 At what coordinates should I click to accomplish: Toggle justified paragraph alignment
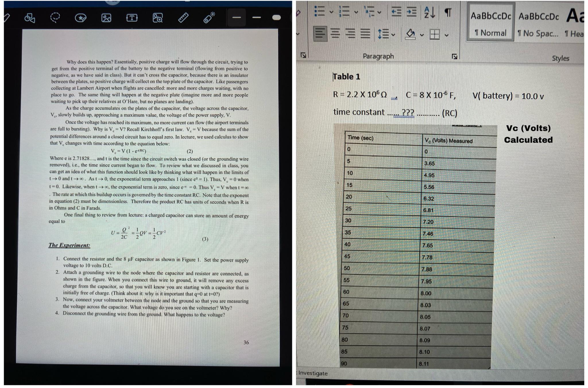[365, 34]
